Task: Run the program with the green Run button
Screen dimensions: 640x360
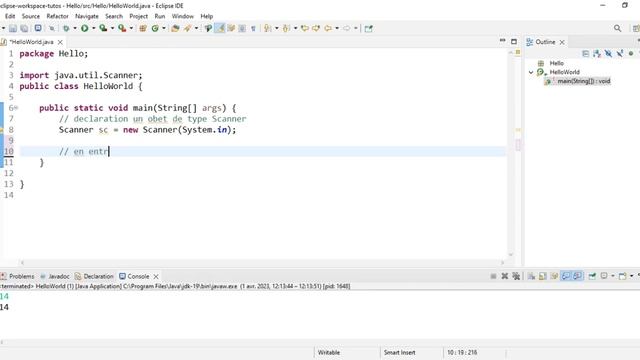Action: click(84, 28)
